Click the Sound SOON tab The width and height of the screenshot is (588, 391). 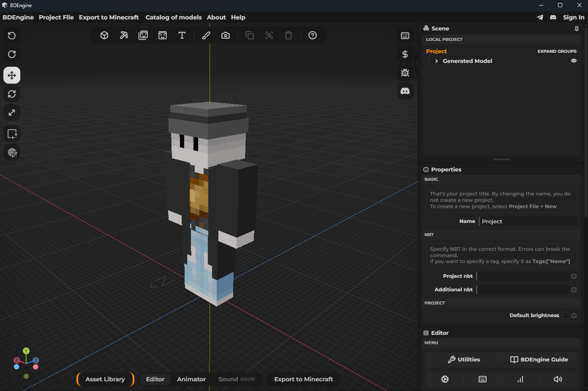[x=237, y=379]
